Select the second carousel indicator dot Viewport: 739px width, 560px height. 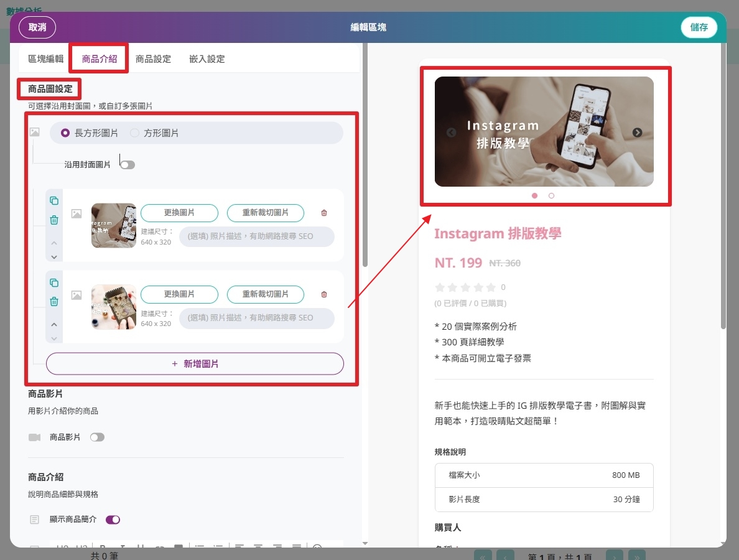point(551,195)
